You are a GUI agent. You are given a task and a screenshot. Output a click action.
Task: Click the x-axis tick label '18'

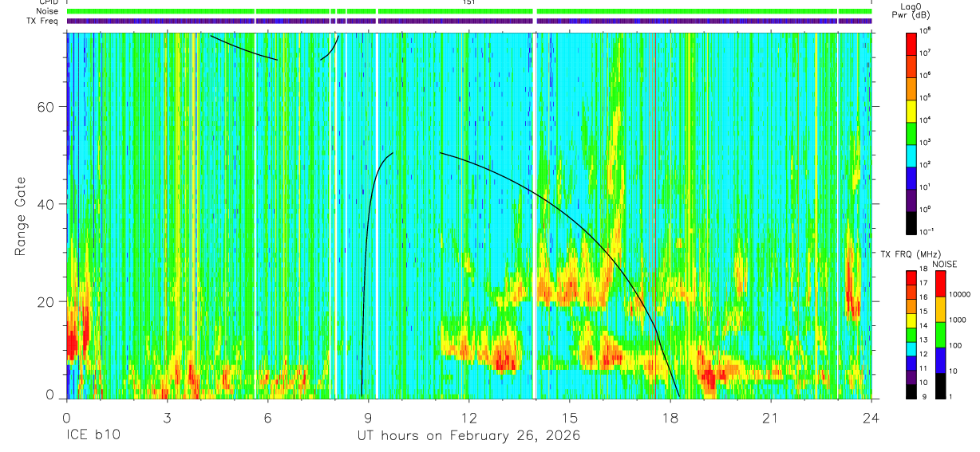(670, 418)
